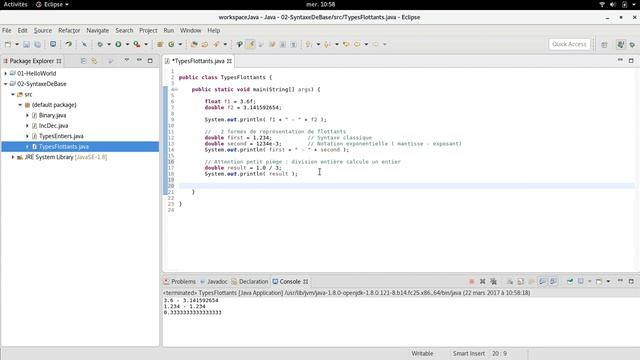Click the Pin Console icon
Image resolution: width=640 pixels, height=360 pixels.
570,282
